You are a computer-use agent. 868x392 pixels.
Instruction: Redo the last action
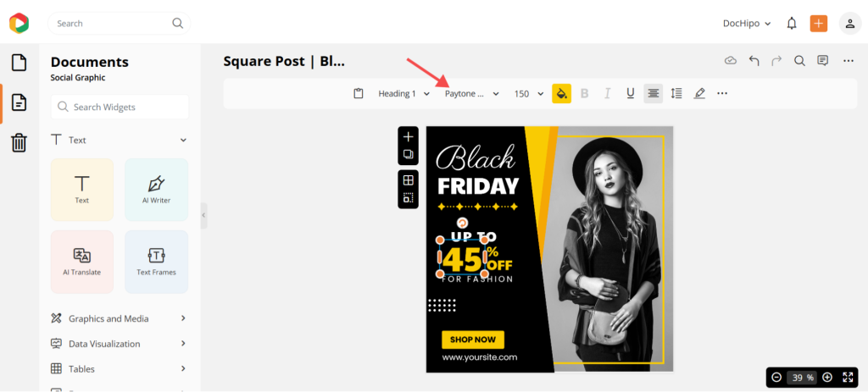click(x=776, y=61)
